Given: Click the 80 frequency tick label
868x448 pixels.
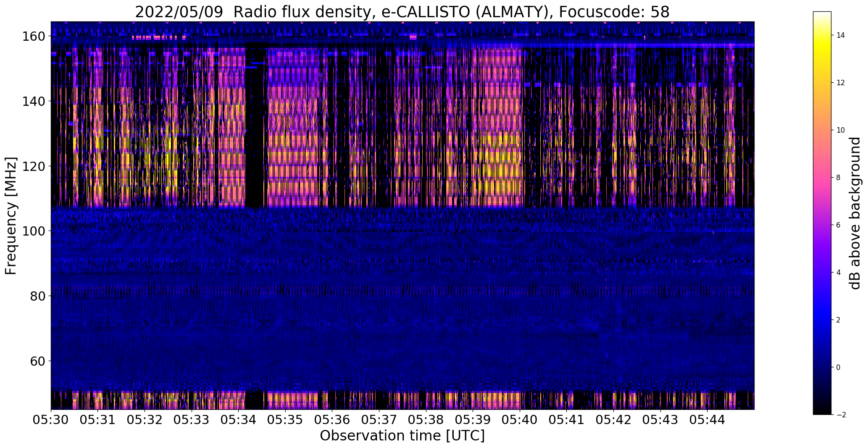Looking at the screenshot, I should pyautogui.click(x=38, y=296).
